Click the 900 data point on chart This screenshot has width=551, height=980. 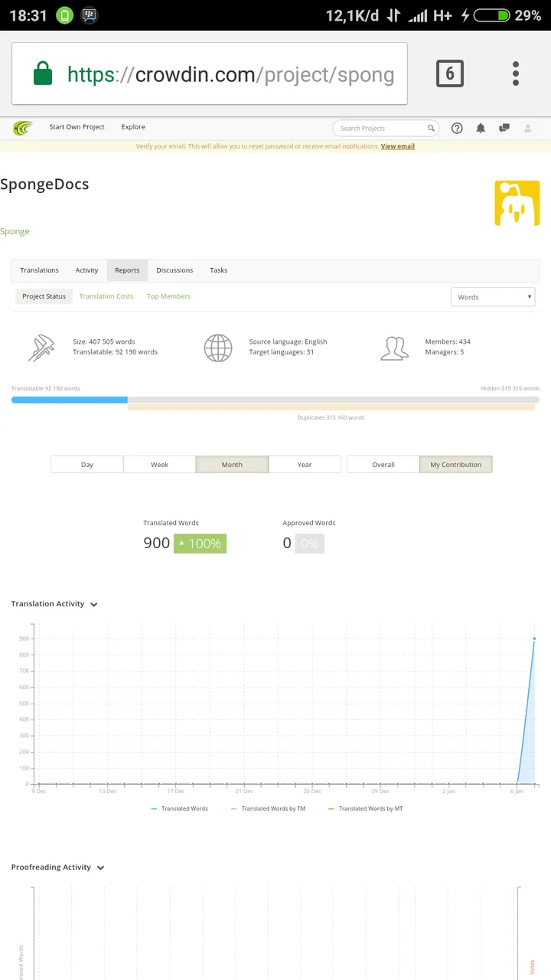(x=534, y=639)
